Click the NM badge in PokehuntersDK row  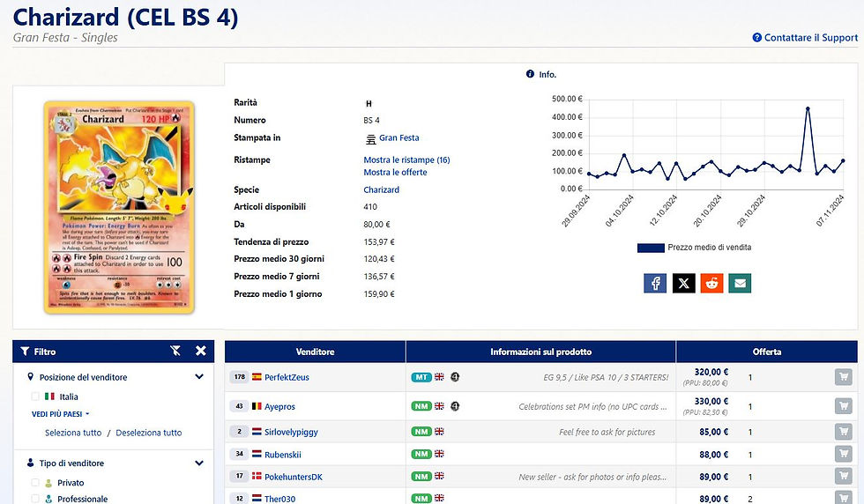(x=421, y=477)
